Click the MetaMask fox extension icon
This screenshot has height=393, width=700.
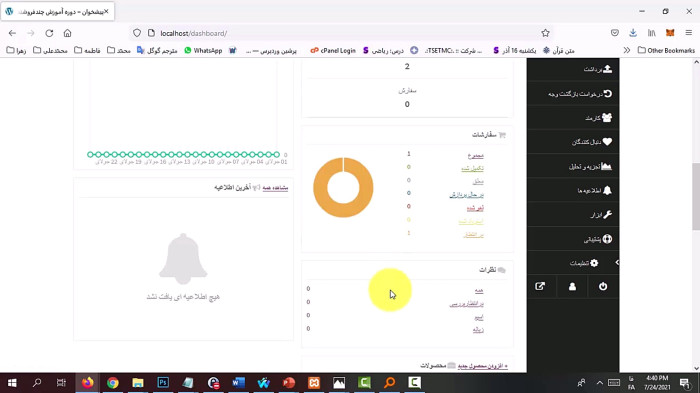point(670,33)
